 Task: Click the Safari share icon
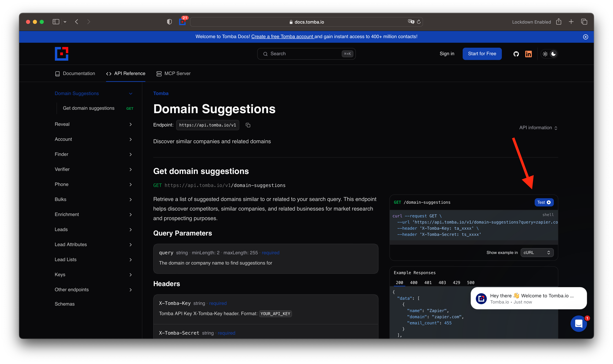point(559,22)
